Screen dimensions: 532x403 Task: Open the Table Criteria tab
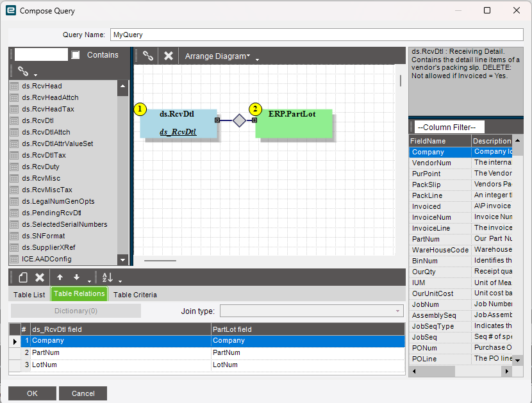pos(135,295)
